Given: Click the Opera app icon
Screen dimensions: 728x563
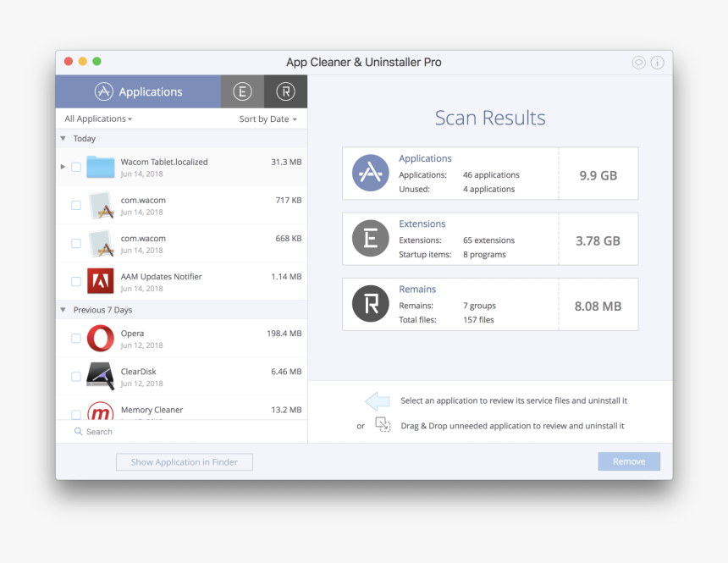Looking at the screenshot, I should pos(100,338).
